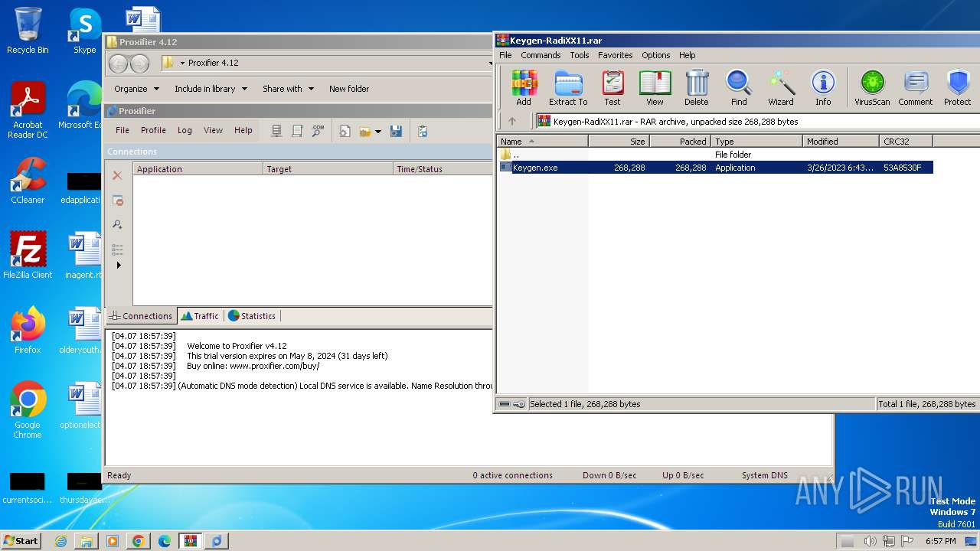This screenshot has height=551, width=980.
Task: Click the Explorer Back navigation button
Action: [118, 64]
